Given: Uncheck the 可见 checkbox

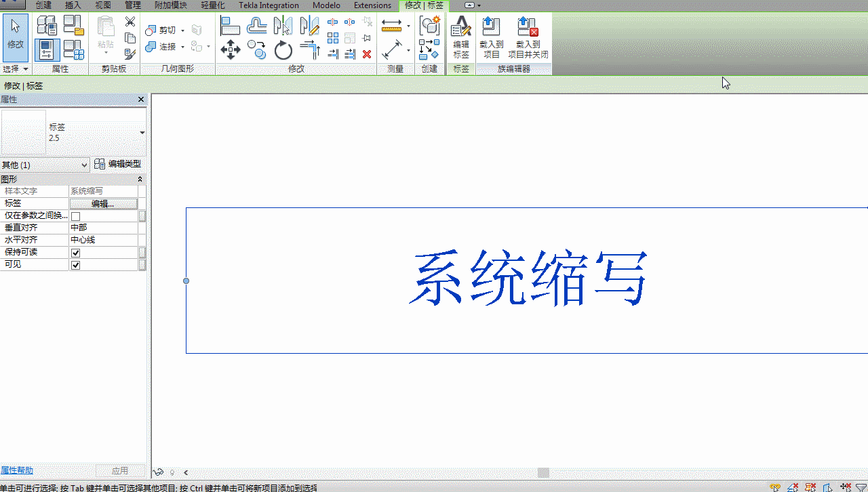Looking at the screenshot, I should tap(76, 265).
